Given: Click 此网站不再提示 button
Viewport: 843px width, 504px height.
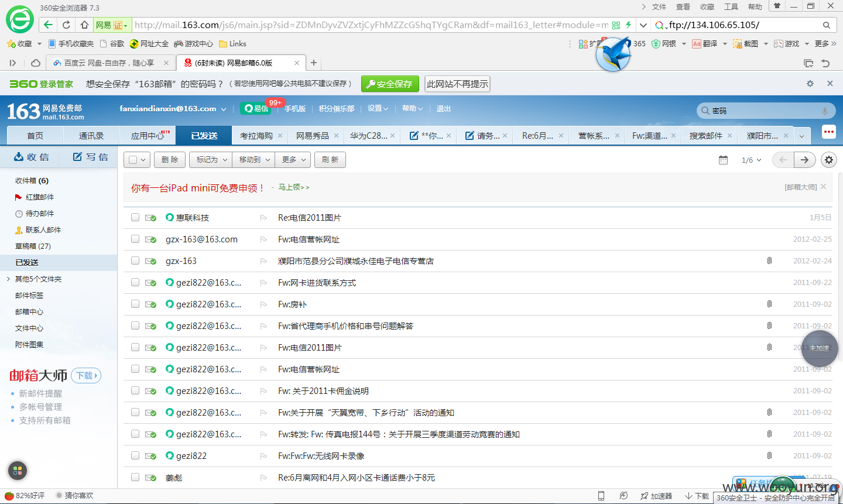Looking at the screenshot, I should click(457, 84).
